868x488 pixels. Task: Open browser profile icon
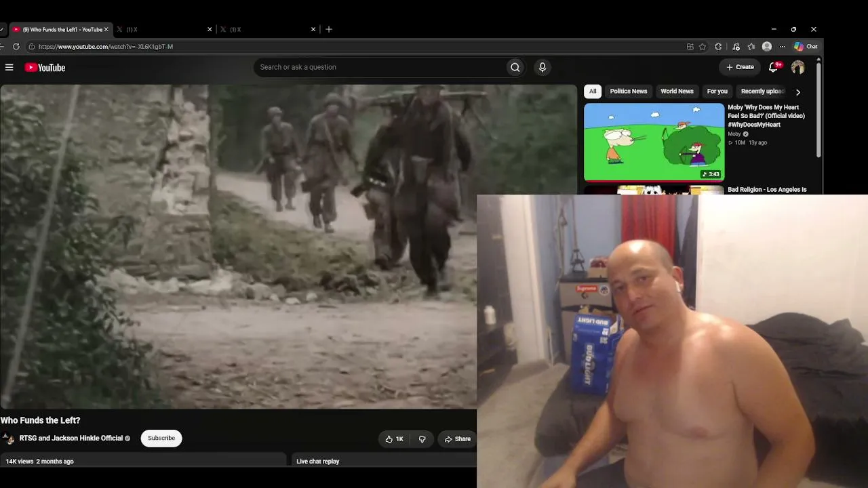(x=767, y=47)
